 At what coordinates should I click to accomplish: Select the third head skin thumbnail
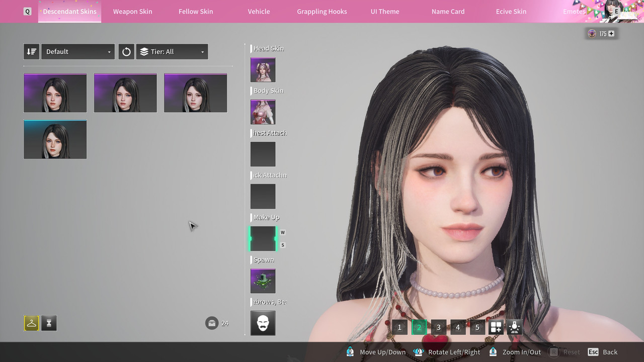tap(195, 93)
